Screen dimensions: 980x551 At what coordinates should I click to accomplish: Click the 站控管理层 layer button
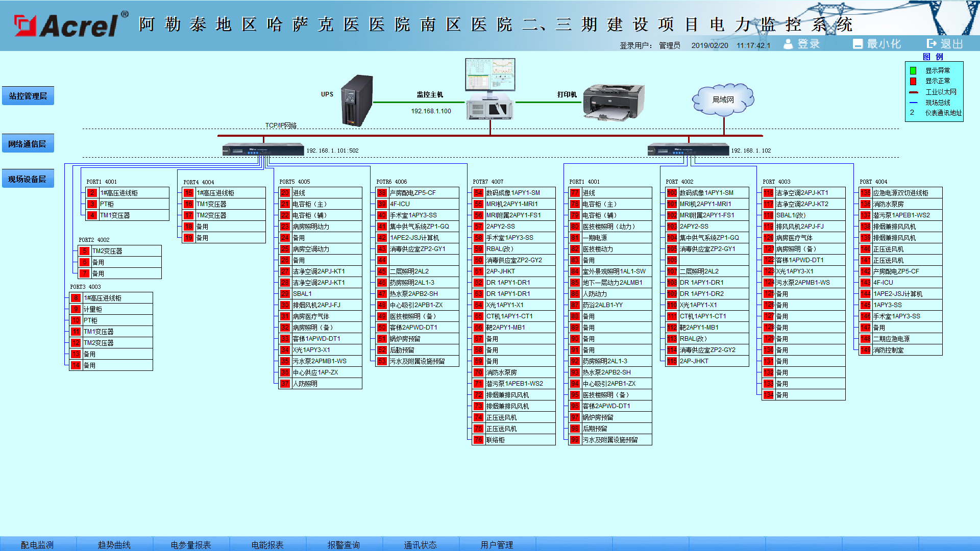click(28, 96)
